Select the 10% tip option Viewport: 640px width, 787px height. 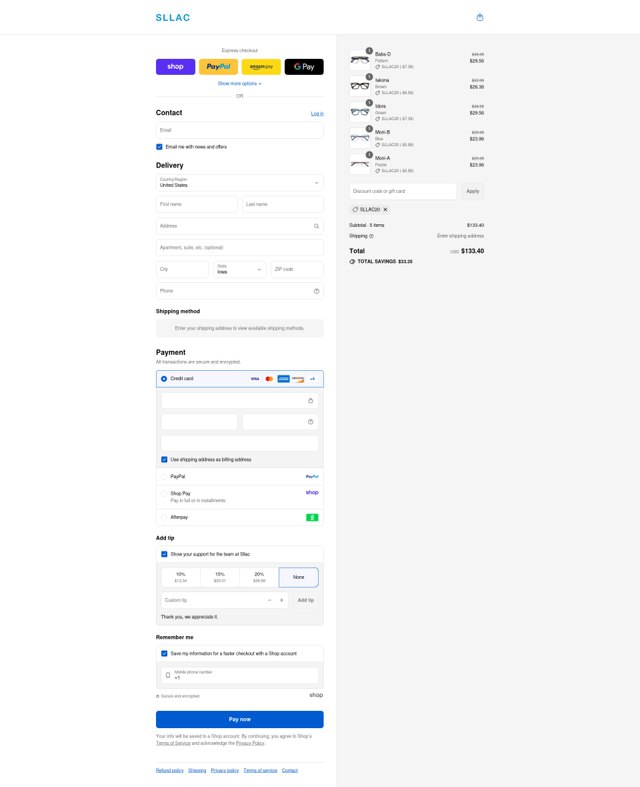coord(181,577)
